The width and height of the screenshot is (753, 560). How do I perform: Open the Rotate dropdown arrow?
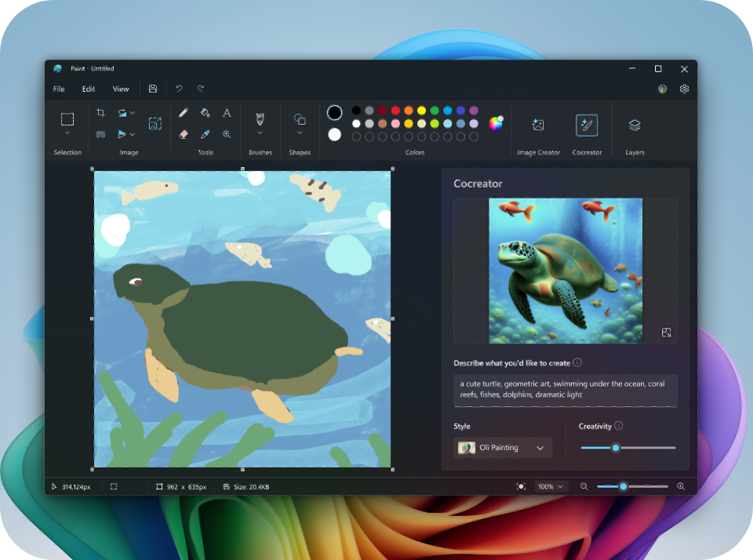point(133,113)
